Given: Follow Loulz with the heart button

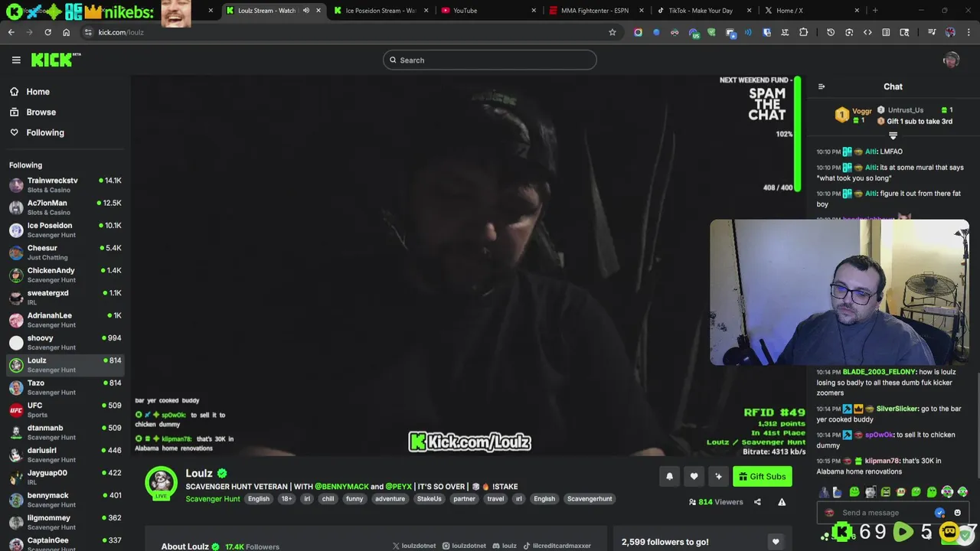Looking at the screenshot, I should click(694, 477).
